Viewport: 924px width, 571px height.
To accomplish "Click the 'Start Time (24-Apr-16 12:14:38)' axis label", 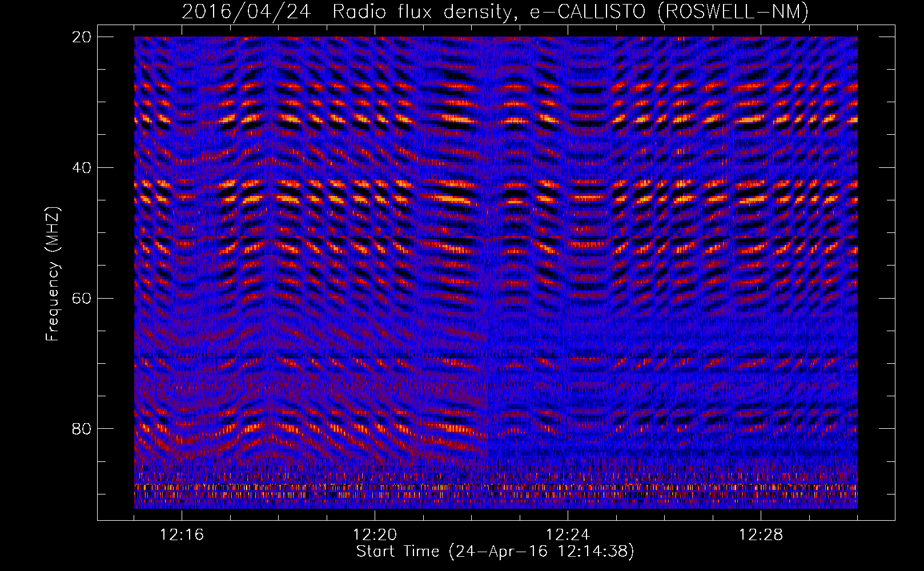I will pos(495,552).
